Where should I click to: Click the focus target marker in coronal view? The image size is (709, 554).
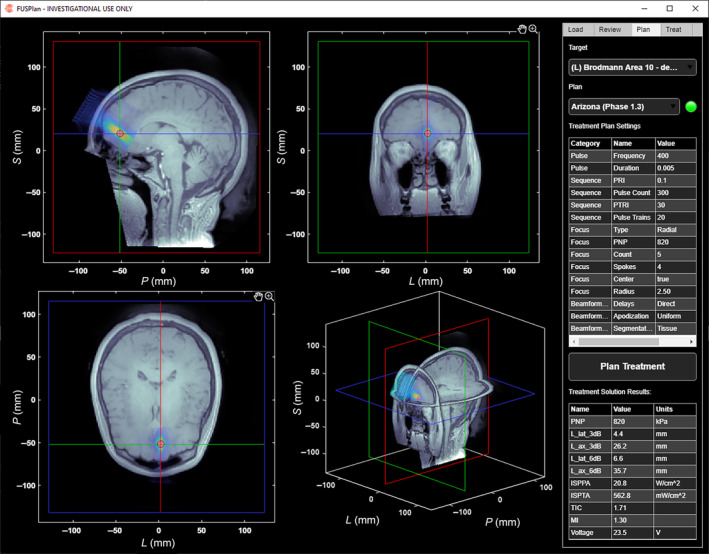click(427, 133)
